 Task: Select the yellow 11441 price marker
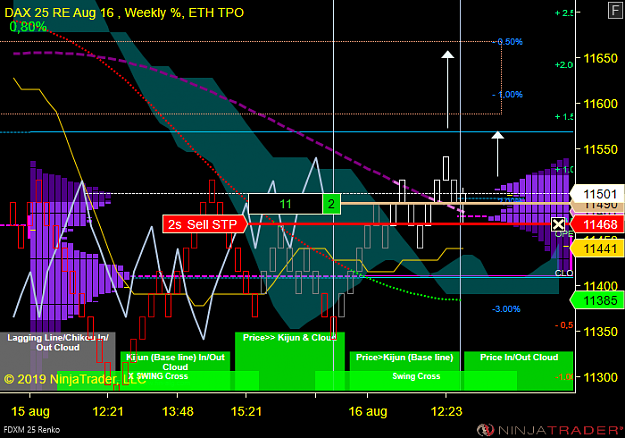597,249
